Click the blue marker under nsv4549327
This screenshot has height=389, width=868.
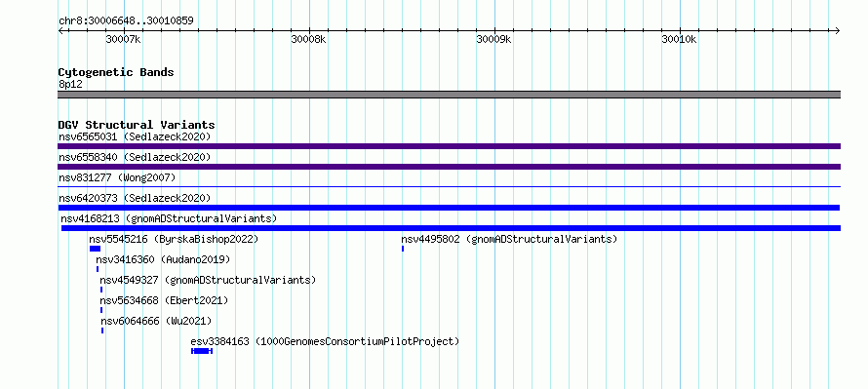101,290
